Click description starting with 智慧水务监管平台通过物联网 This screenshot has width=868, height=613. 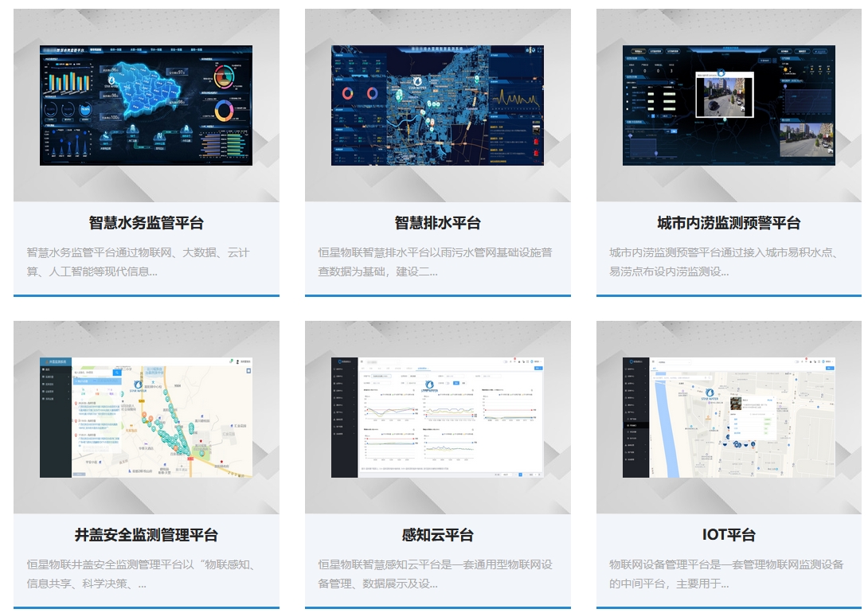[138, 262]
